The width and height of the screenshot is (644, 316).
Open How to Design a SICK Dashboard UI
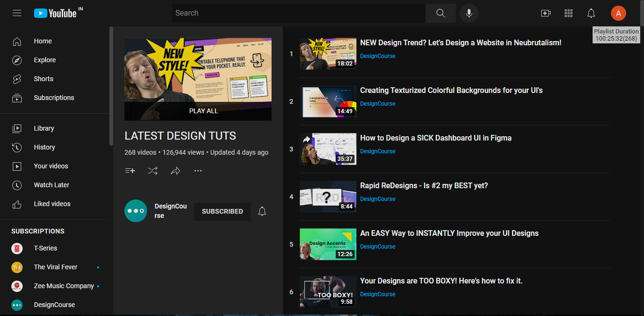[x=436, y=138]
